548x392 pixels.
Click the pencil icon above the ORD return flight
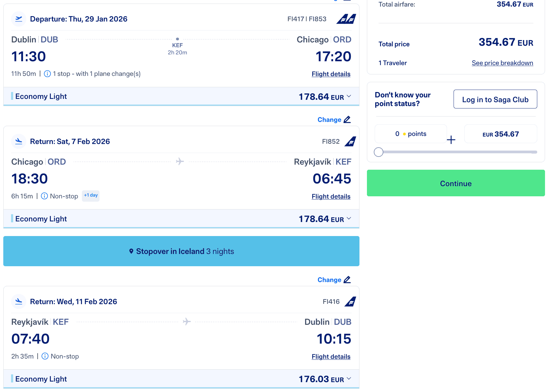pyautogui.click(x=347, y=120)
